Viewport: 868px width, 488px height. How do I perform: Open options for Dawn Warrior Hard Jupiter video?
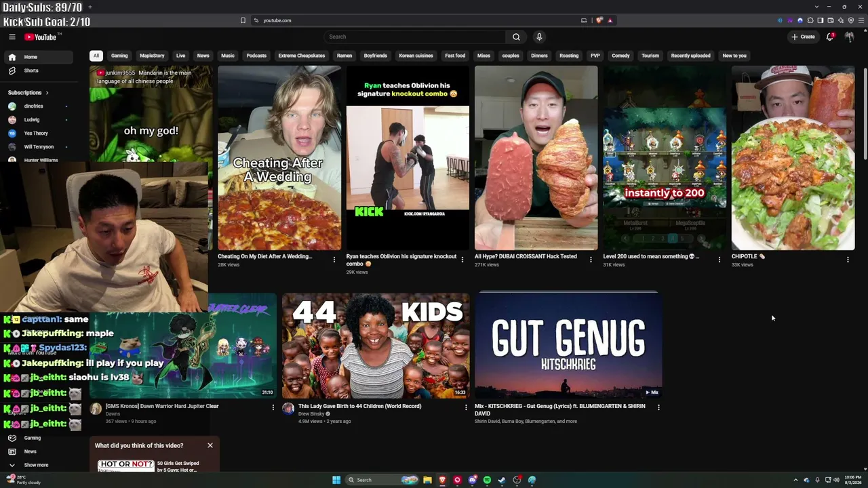coord(273,407)
